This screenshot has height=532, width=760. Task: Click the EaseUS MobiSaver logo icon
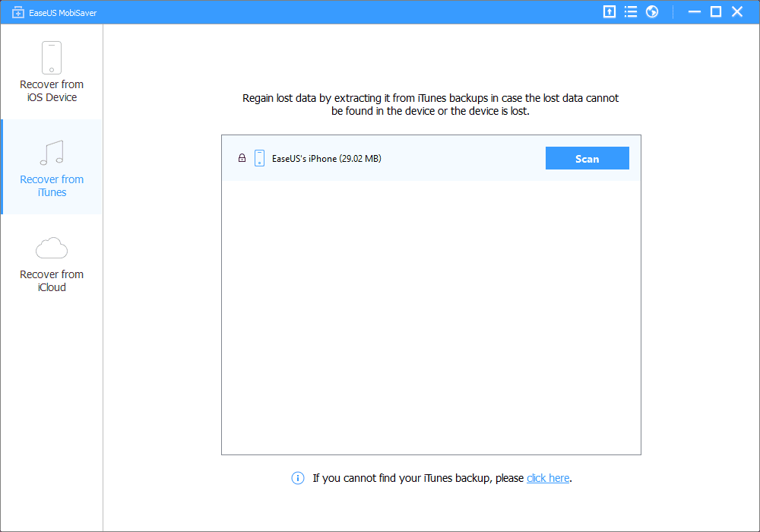pyautogui.click(x=19, y=13)
